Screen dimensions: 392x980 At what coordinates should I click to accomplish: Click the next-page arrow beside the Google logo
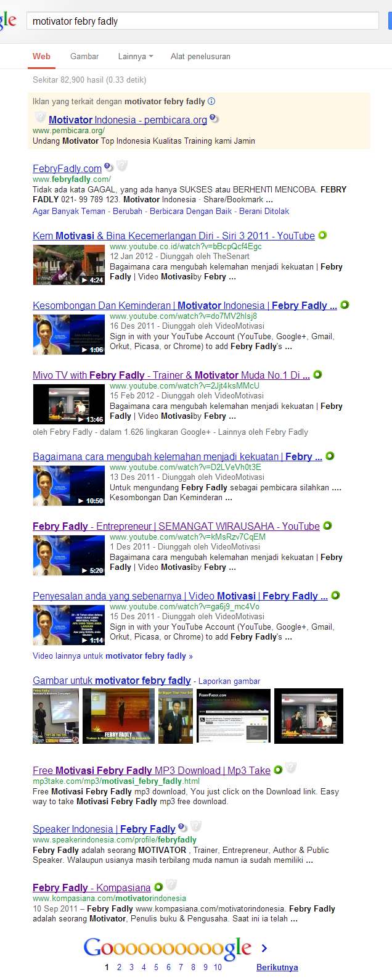click(x=264, y=948)
